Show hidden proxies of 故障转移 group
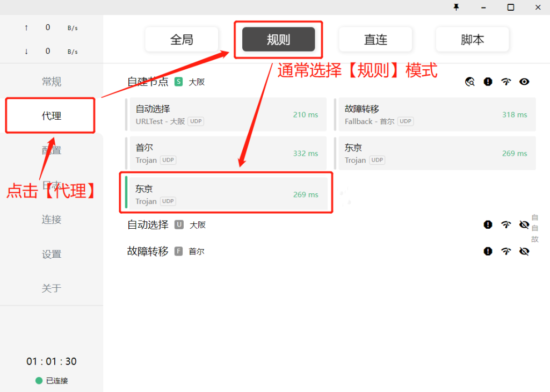550x392 pixels. pyautogui.click(x=524, y=251)
